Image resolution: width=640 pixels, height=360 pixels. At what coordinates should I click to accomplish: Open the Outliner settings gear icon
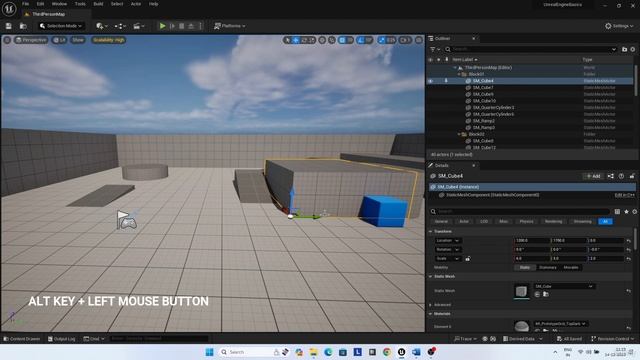(633, 49)
